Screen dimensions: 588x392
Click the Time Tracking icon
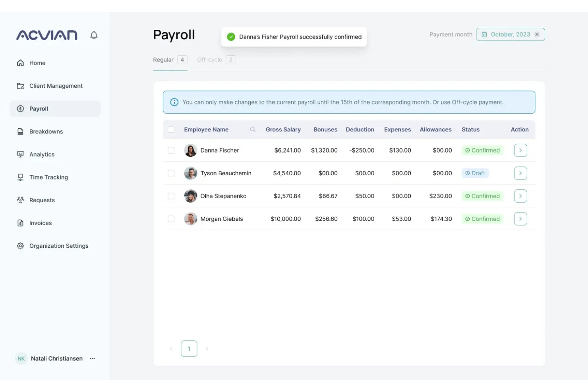20,177
